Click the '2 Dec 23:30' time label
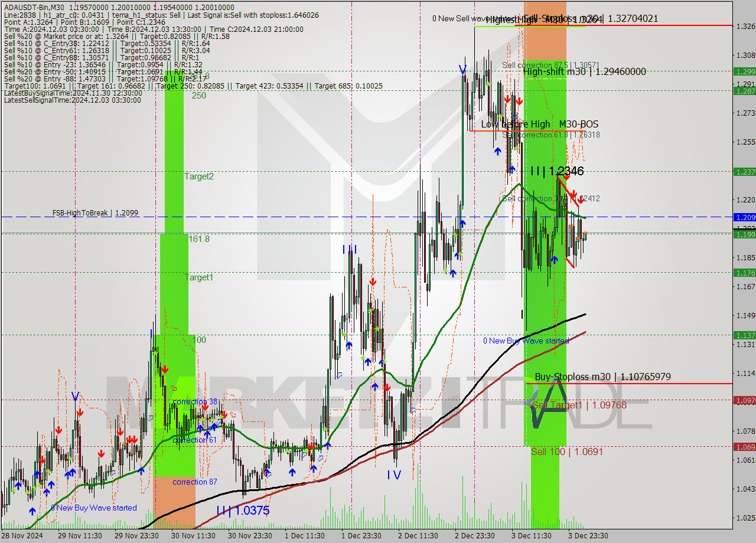Screen dimensions: 756x543 475,536
